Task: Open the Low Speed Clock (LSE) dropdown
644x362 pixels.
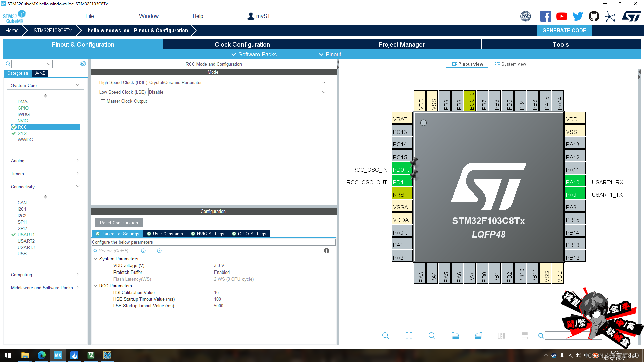Action: pyautogui.click(x=323, y=92)
